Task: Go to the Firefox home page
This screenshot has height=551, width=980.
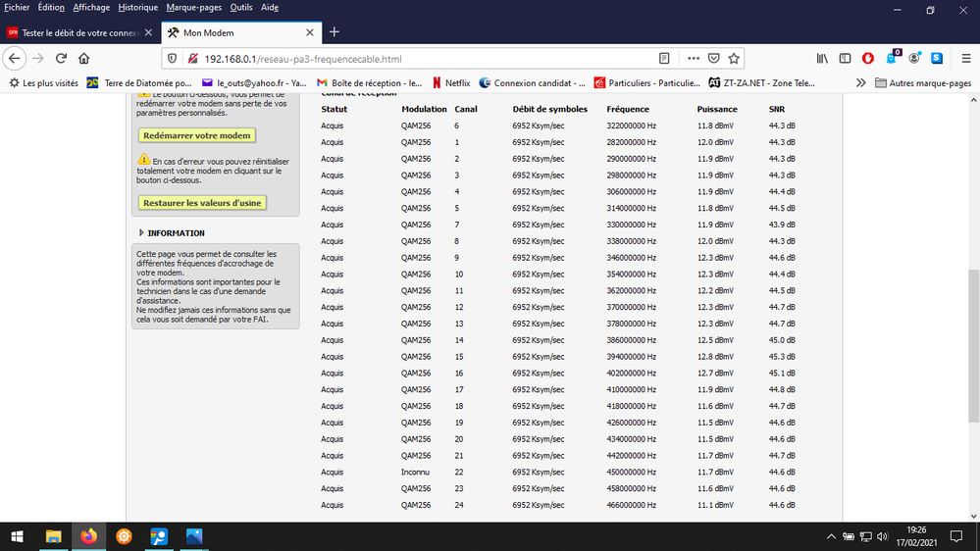Action: [x=84, y=58]
